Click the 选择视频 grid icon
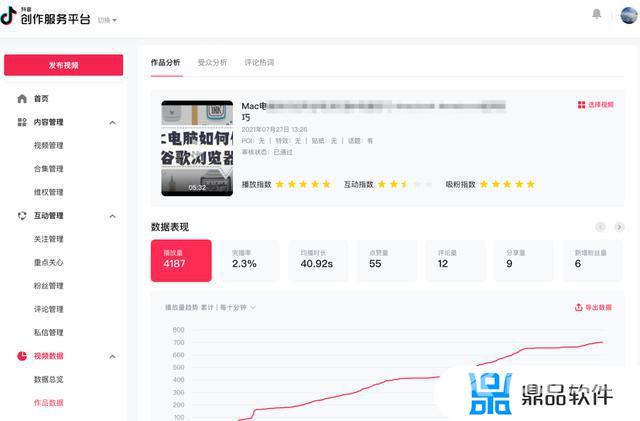The height and width of the screenshot is (421, 640). coord(582,105)
